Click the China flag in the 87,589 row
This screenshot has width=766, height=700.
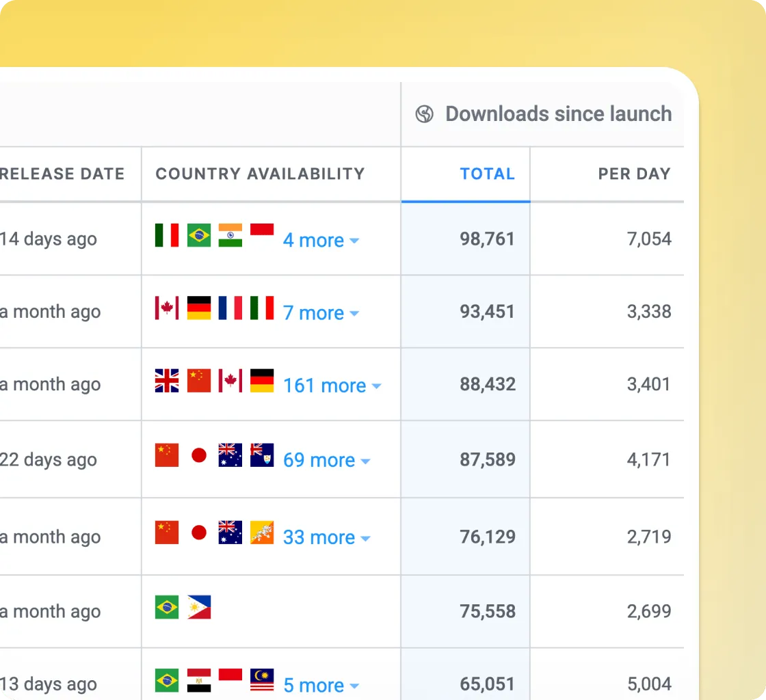click(167, 455)
